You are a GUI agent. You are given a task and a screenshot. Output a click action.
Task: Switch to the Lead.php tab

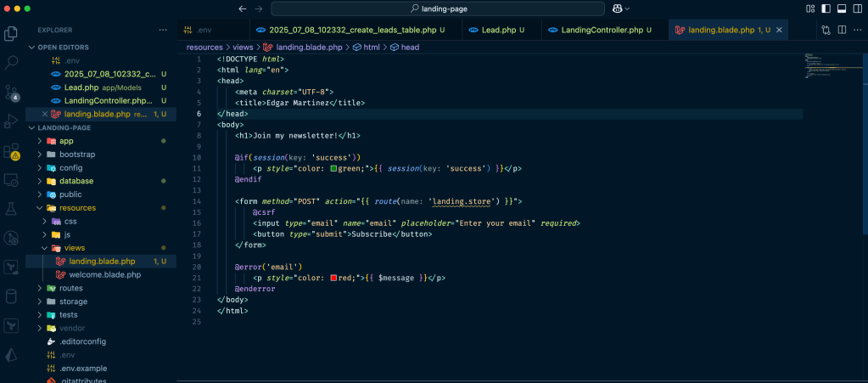tap(499, 30)
